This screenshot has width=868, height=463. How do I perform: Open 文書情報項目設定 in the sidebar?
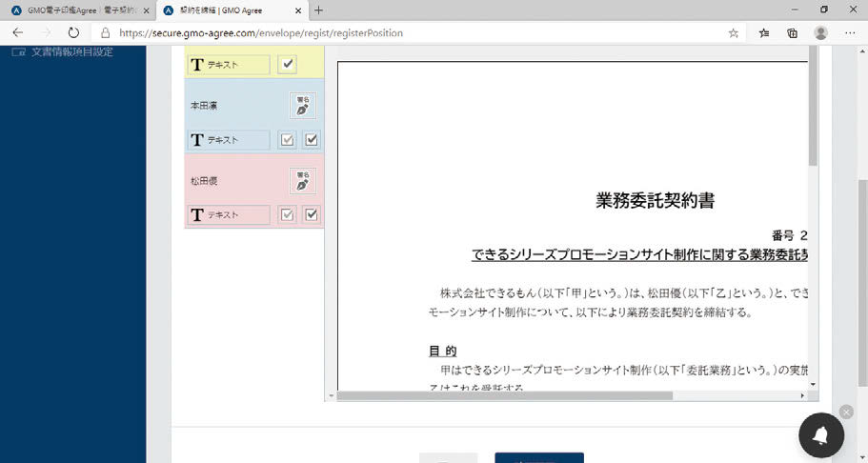pos(62,52)
